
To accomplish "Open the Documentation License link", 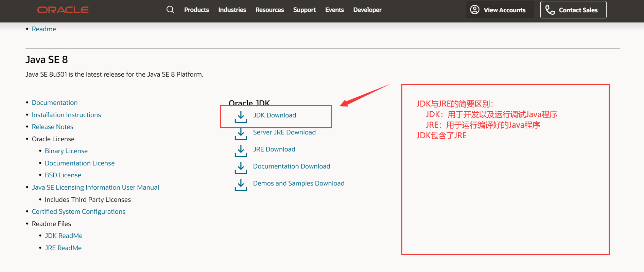I will pyautogui.click(x=80, y=163).
